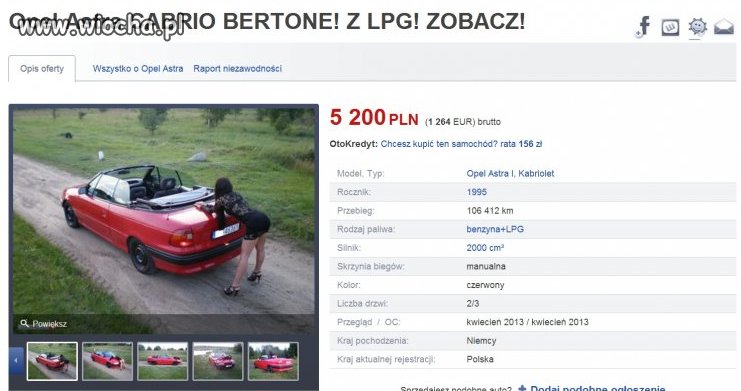Click the benzyna+LPG fuel link
The height and width of the screenshot is (391, 741).
[x=495, y=229]
